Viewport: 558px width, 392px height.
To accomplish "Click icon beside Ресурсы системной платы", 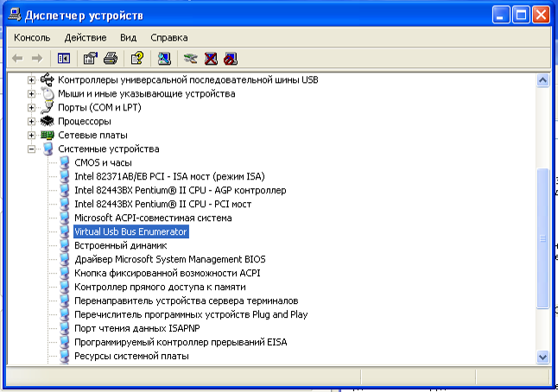I will (65, 356).
